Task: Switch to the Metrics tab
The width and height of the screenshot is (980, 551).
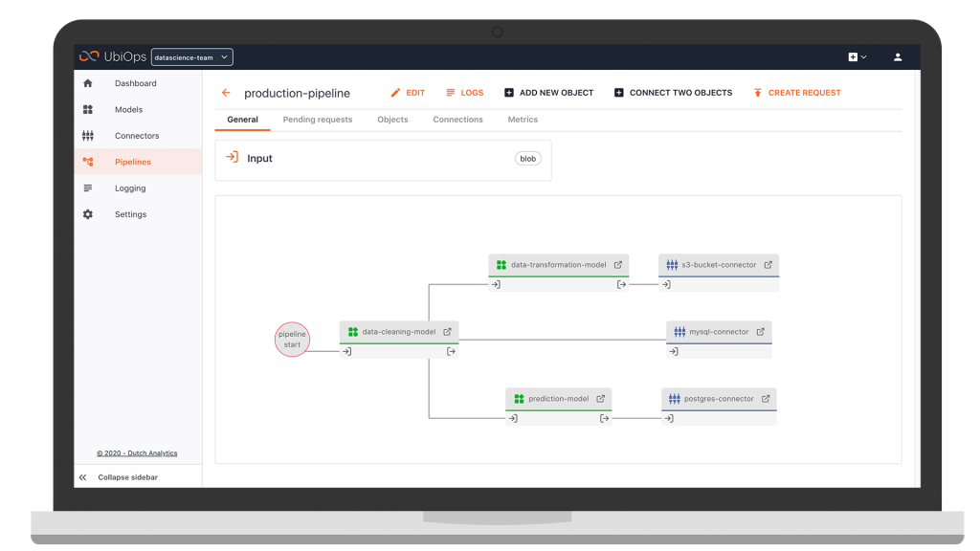Action: (523, 120)
